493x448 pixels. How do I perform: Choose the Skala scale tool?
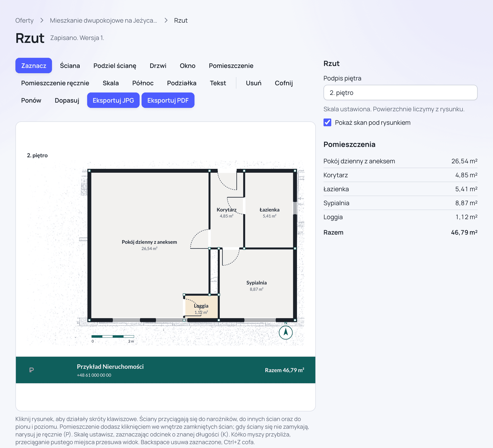pyautogui.click(x=110, y=83)
